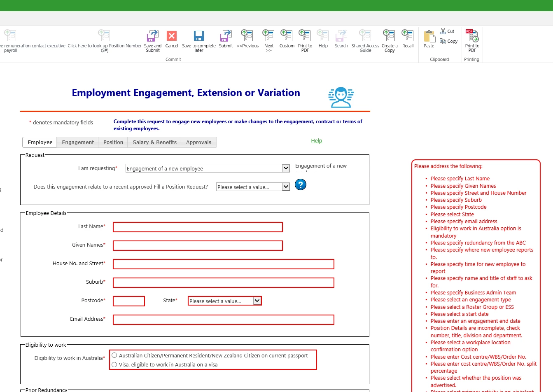Click the Next page icon
The width and height of the screenshot is (553, 392).
pyautogui.click(x=269, y=36)
